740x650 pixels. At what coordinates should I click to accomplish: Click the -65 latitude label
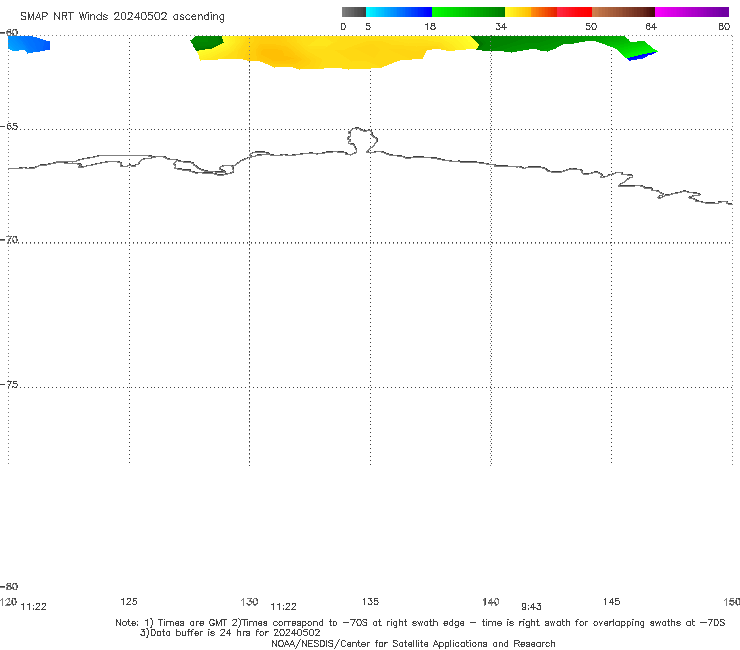click(x=9, y=127)
